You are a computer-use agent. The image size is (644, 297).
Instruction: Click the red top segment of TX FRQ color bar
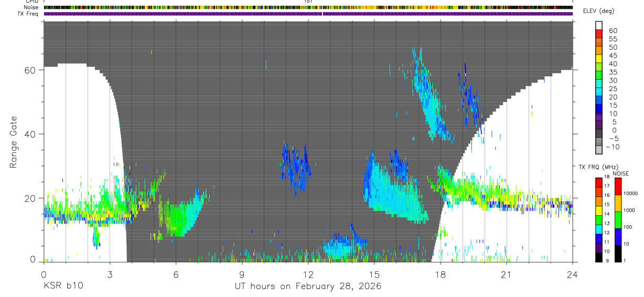click(599, 182)
